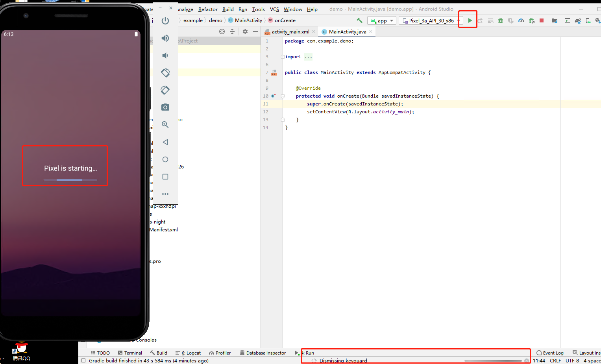
Task: Stop the running app with the red square
Action: tap(542, 20)
